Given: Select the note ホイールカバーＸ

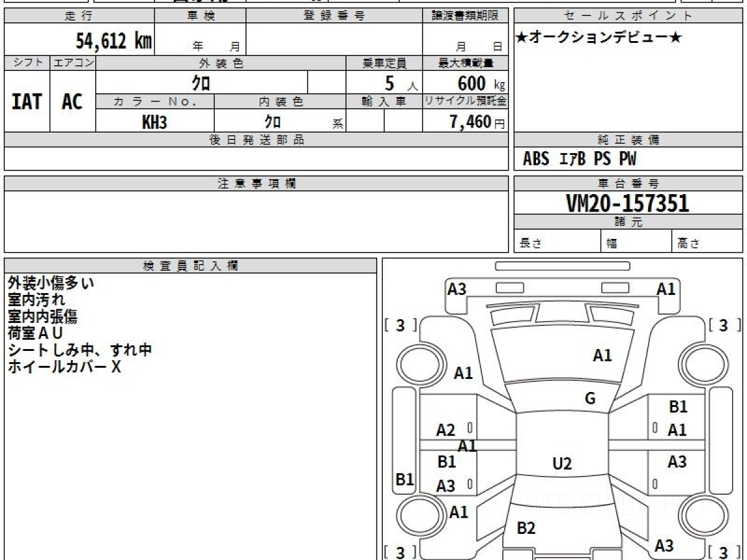Looking at the screenshot, I should pyautogui.click(x=64, y=367).
